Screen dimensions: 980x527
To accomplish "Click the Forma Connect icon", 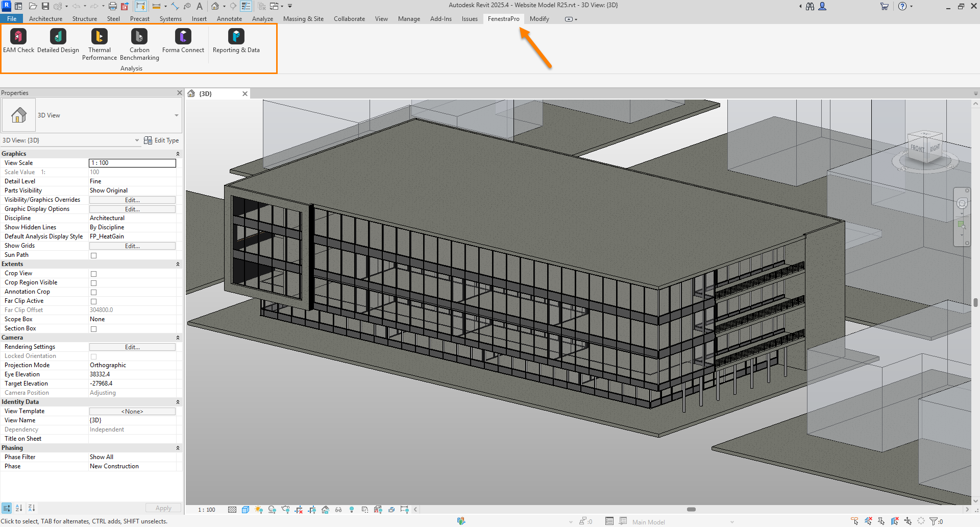I will pos(183,37).
